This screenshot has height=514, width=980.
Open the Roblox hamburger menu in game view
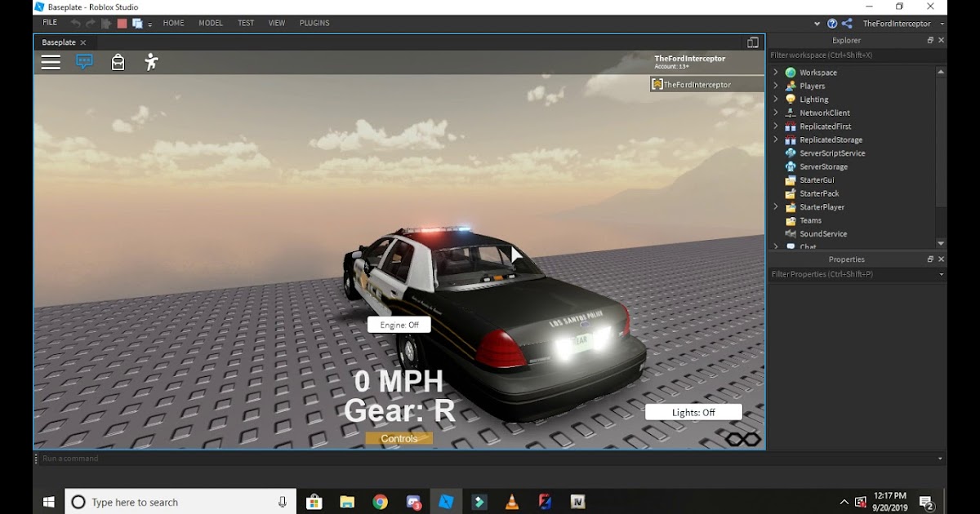(51, 63)
